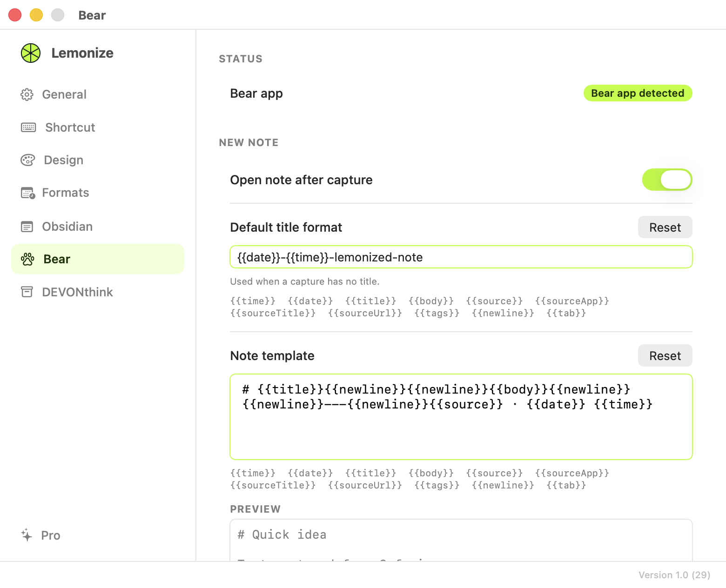This screenshot has height=588, width=726.
Task: Insert {{tab}} token under Note template
Action: pos(566,485)
